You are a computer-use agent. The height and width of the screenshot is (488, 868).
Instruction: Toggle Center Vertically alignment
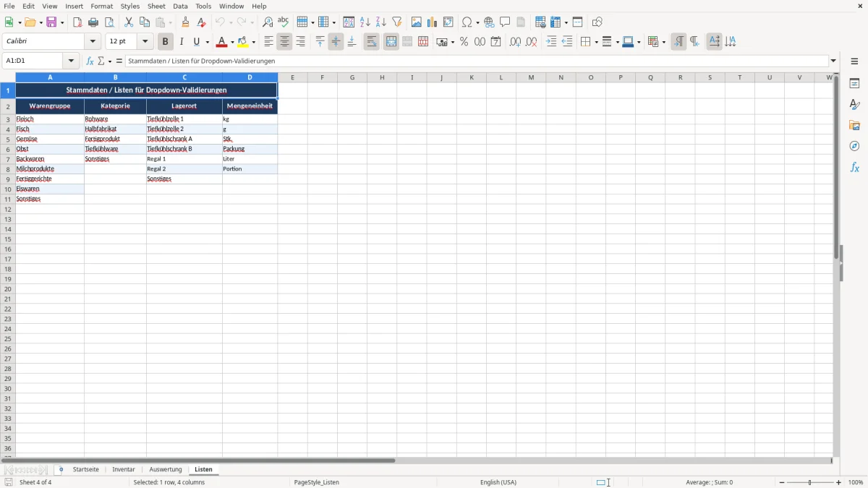(x=336, y=42)
